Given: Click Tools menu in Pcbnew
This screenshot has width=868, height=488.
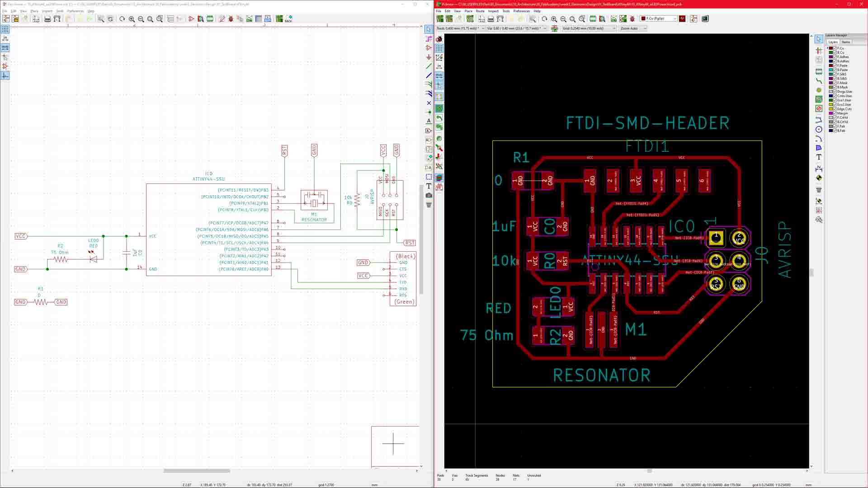Looking at the screenshot, I should click(506, 11).
